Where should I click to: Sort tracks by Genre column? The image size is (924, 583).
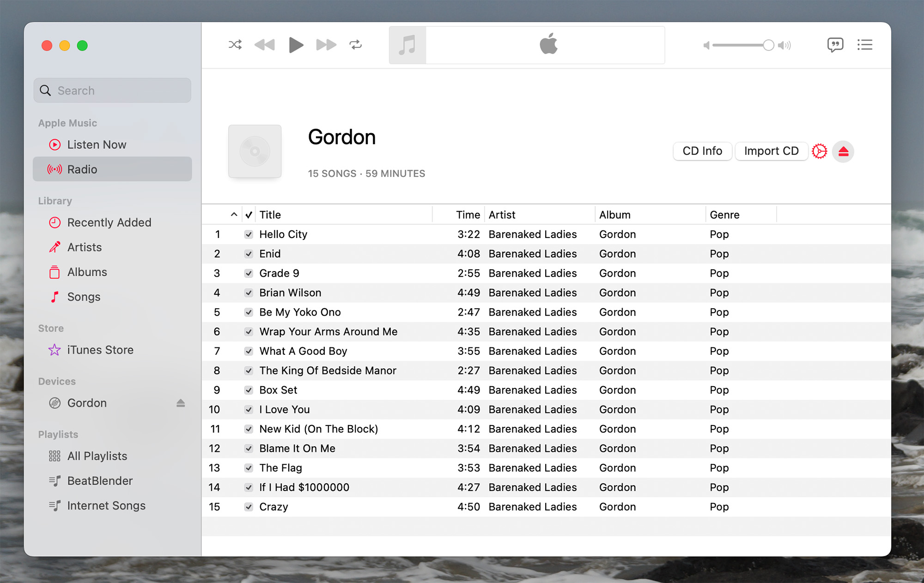[724, 215]
